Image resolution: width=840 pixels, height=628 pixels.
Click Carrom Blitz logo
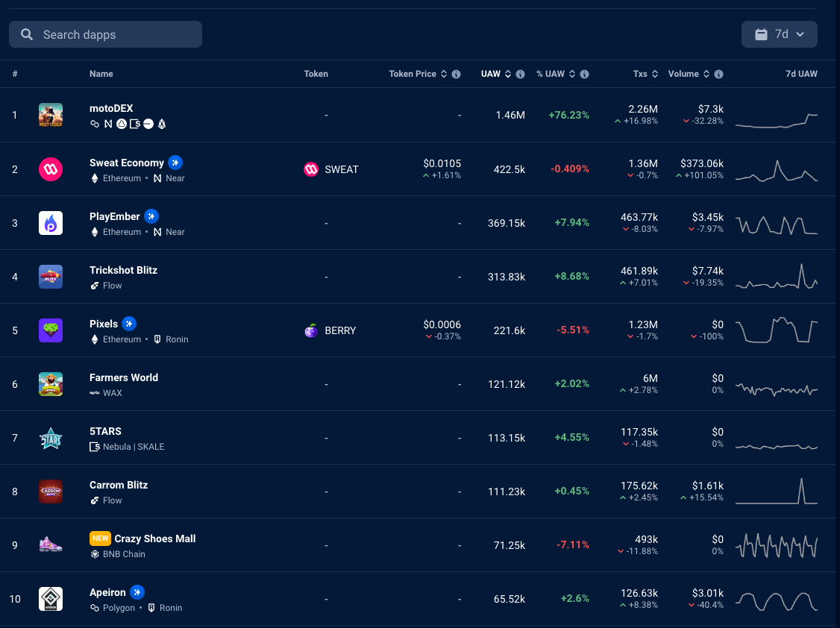click(x=51, y=492)
